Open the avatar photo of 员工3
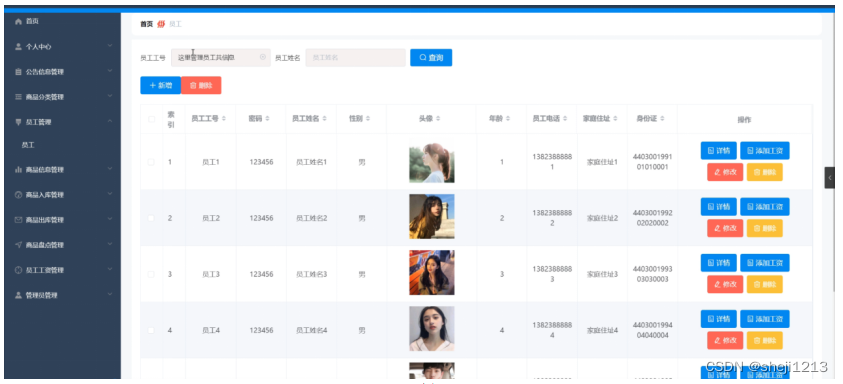843x384 pixels. click(432, 273)
